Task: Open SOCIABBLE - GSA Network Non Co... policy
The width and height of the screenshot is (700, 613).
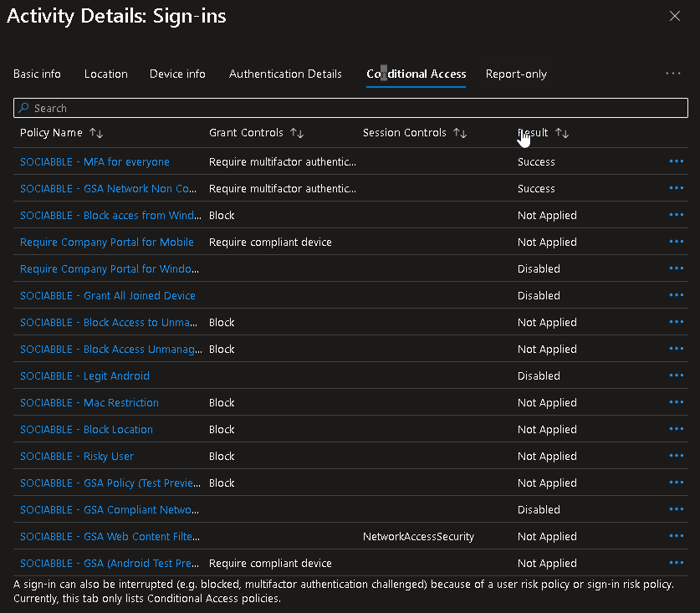Action: coord(108,188)
